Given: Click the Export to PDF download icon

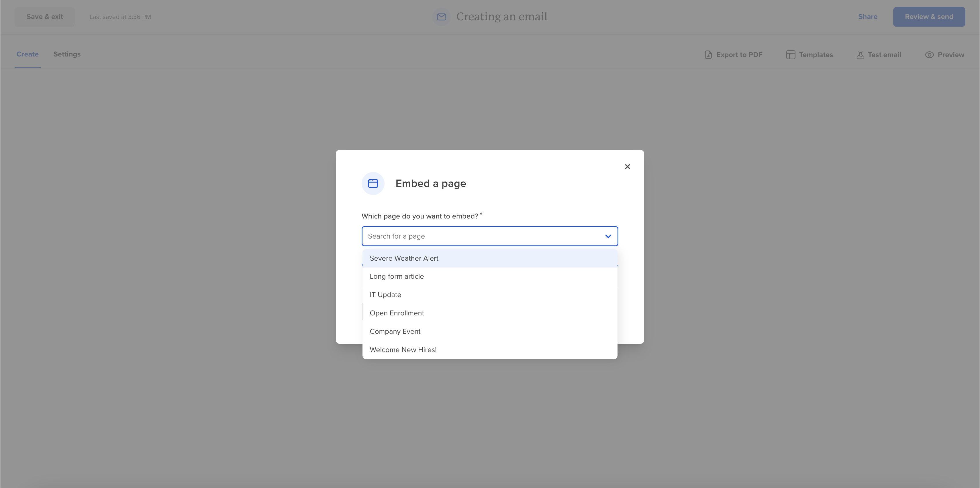Looking at the screenshot, I should (708, 55).
